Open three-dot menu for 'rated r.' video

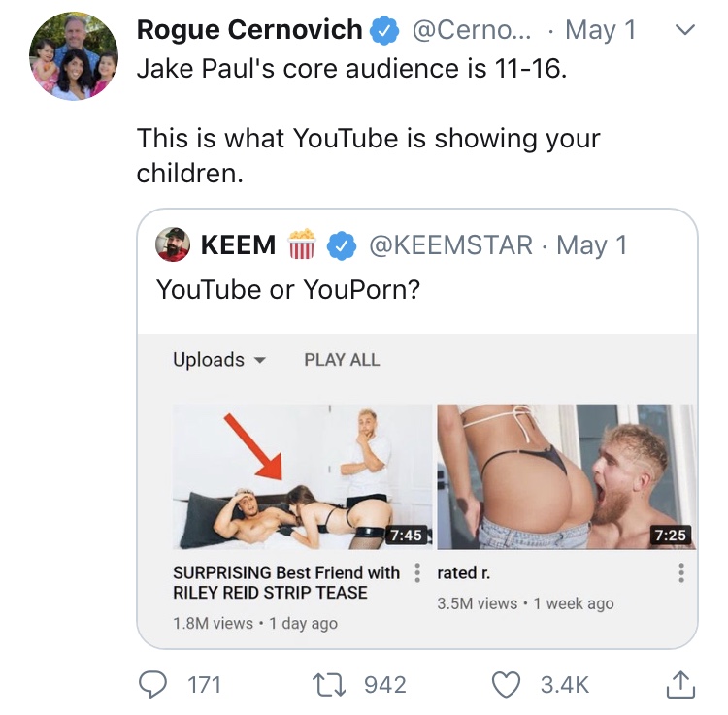681,573
